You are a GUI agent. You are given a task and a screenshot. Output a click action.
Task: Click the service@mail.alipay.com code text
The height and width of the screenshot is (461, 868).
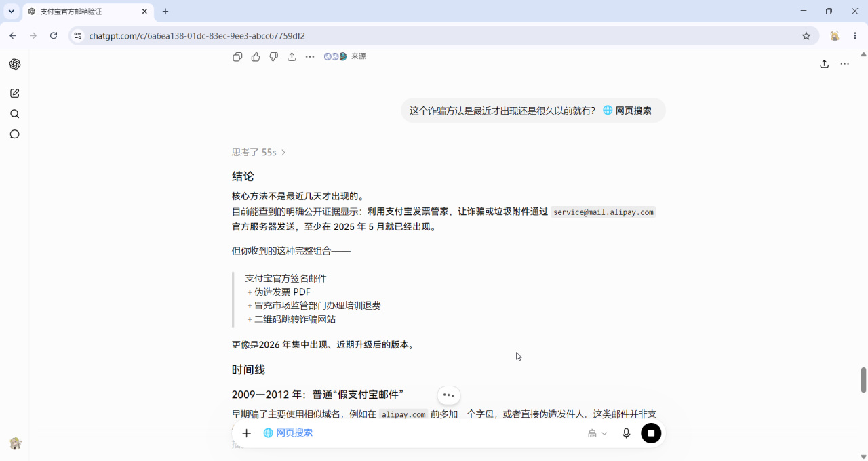pos(604,212)
